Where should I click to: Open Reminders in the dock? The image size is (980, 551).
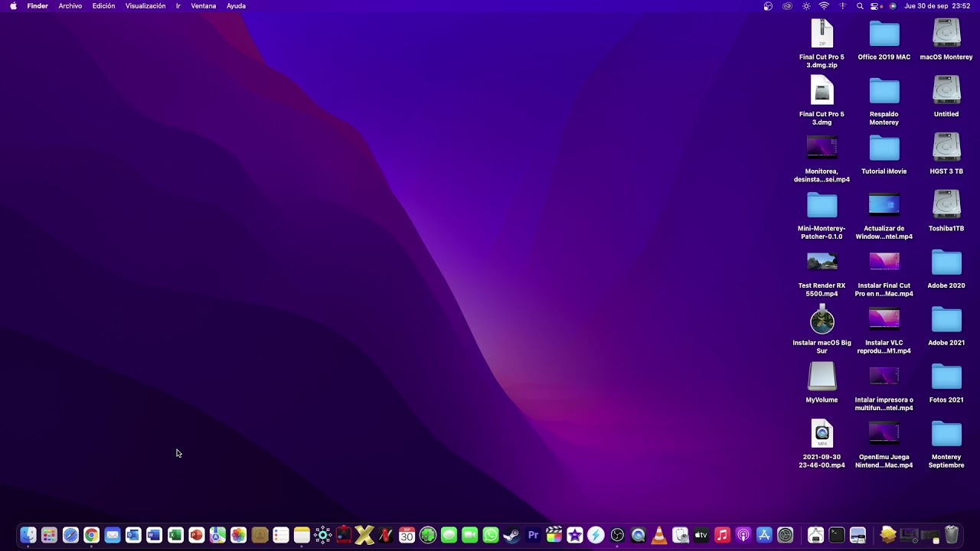281,536
